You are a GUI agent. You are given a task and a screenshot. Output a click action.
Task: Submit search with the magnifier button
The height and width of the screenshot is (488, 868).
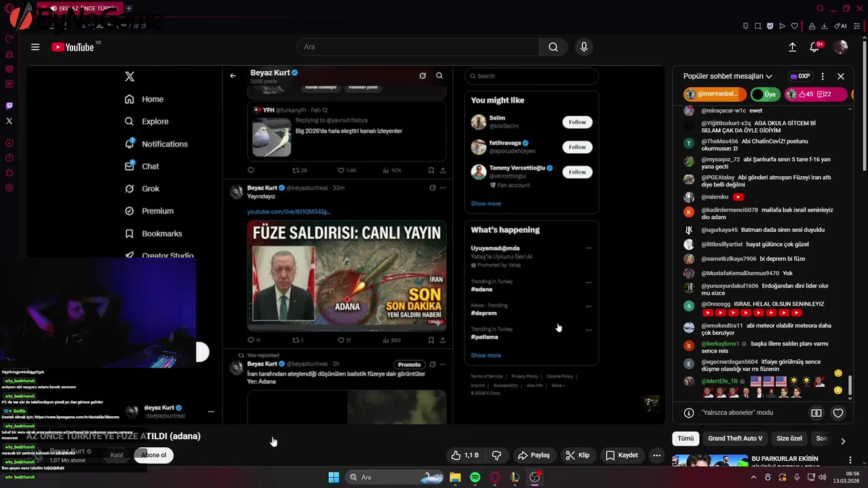pyautogui.click(x=553, y=47)
